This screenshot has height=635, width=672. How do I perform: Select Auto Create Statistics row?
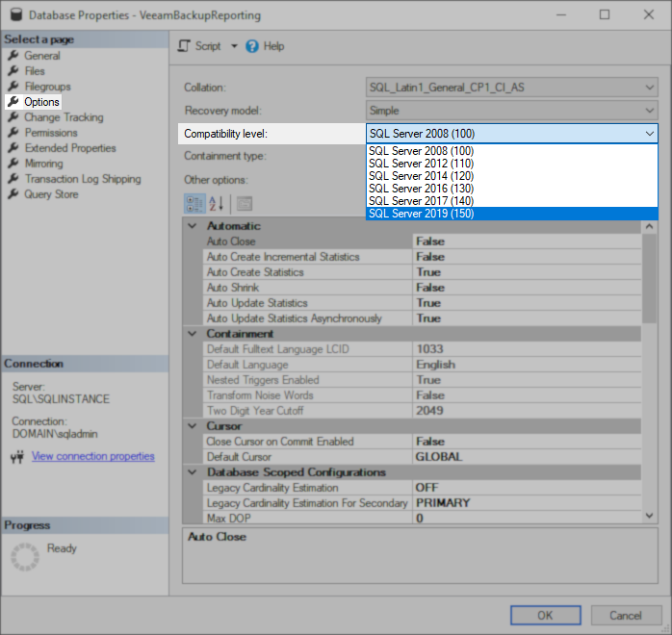point(422,272)
